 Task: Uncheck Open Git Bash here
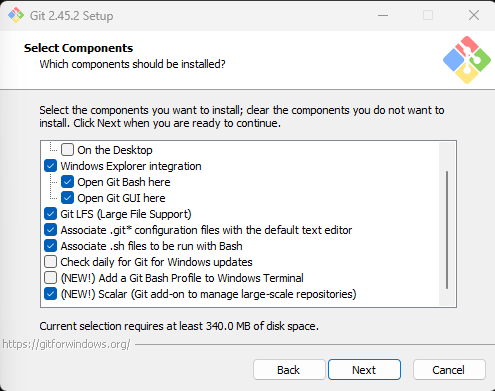(x=67, y=182)
